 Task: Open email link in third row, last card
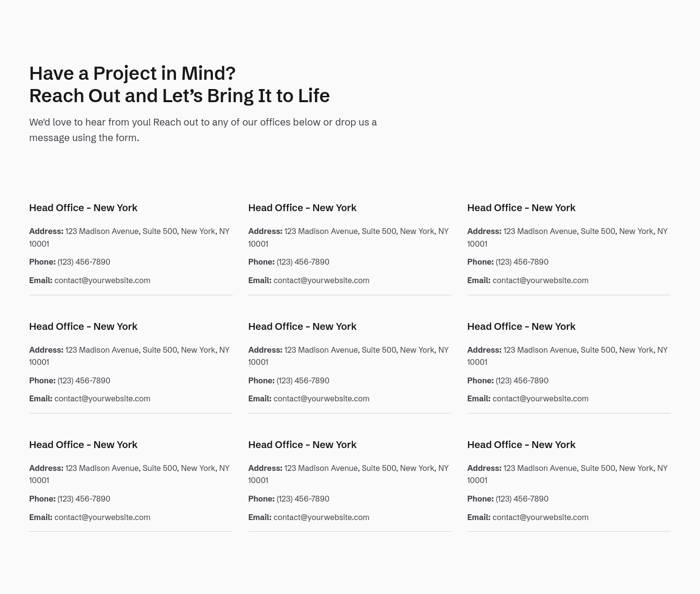point(541,517)
